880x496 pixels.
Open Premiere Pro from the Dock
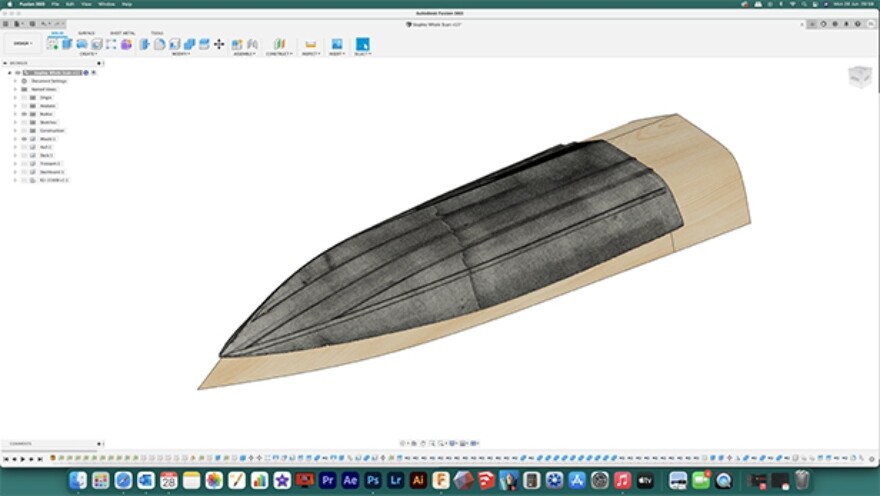pyautogui.click(x=328, y=480)
